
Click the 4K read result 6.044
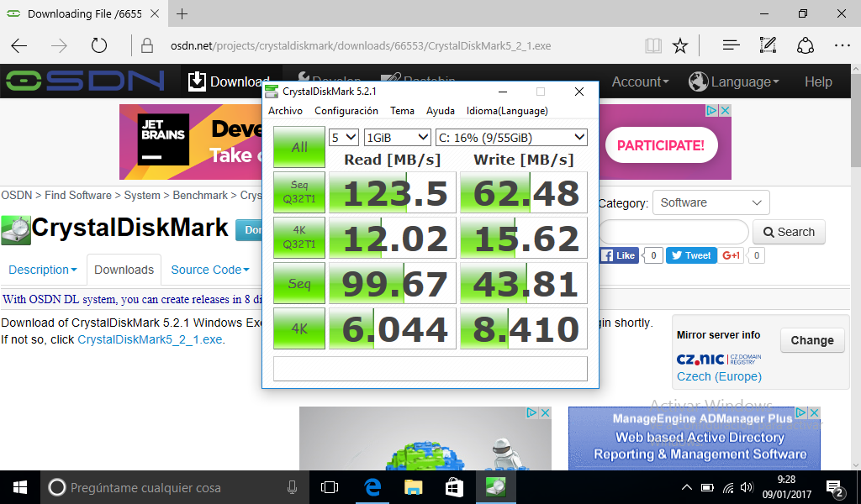tap(392, 328)
